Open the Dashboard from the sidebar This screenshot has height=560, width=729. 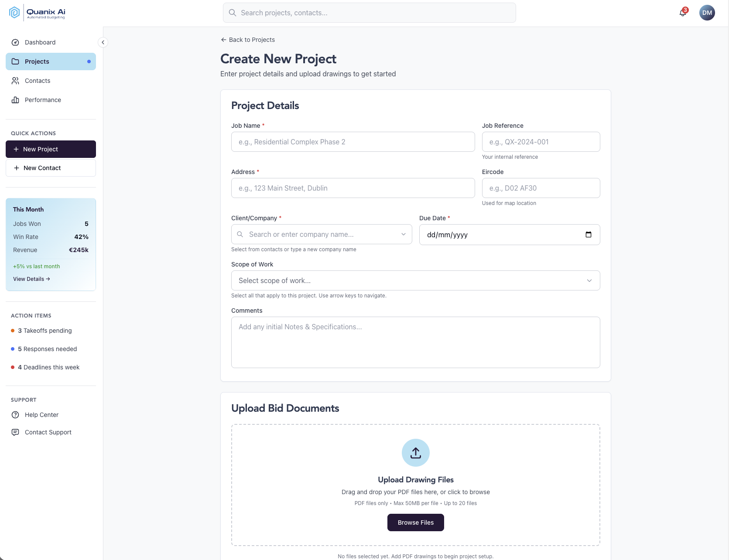[40, 42]
